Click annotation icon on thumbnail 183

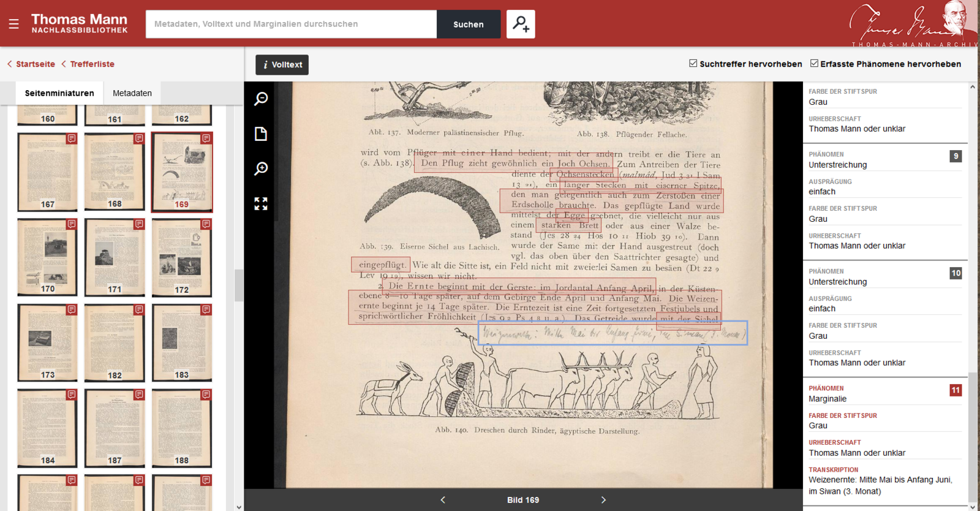point(206,309)
